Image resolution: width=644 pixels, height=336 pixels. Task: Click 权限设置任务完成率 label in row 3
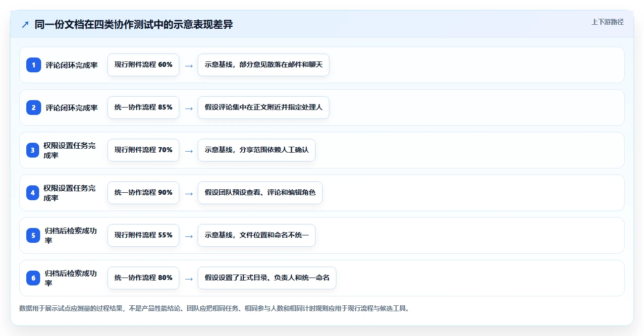click(x=70, y=150)
